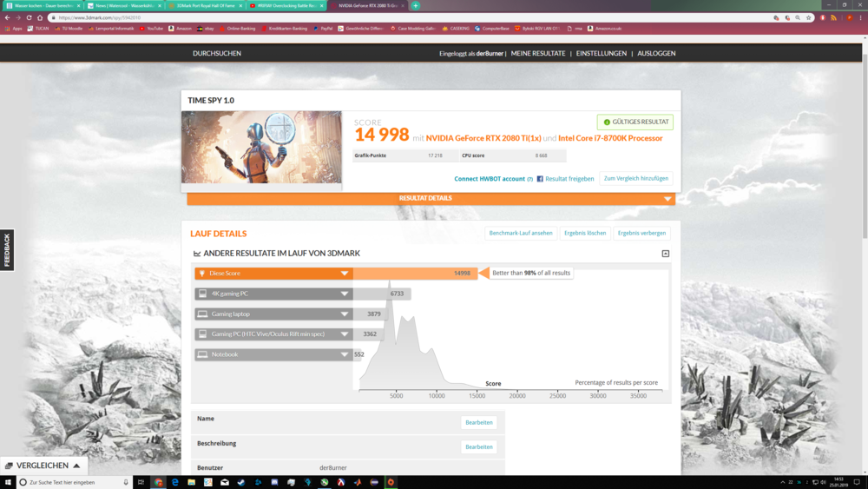The height and width of the screenshot is (489, 868).
Task: Switch to the 3DMark Port Royal Hall of Fame tab
Action: [205, 5]
